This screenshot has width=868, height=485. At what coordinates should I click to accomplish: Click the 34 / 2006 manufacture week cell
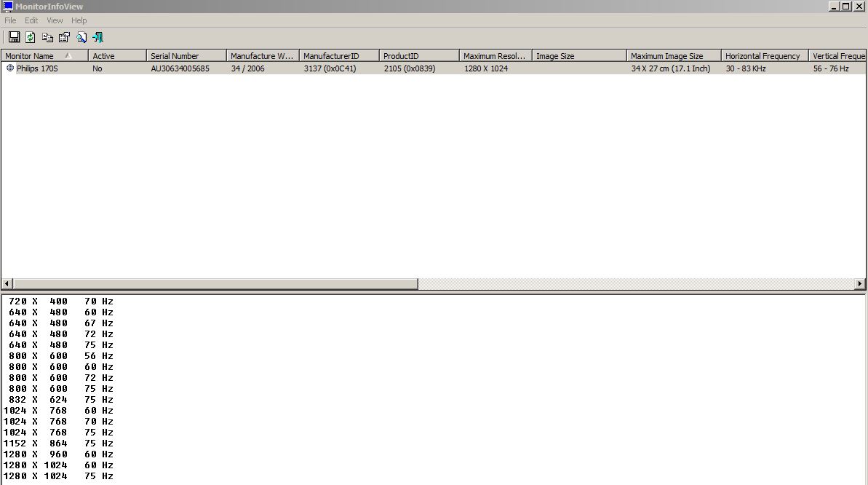[247, 68]
